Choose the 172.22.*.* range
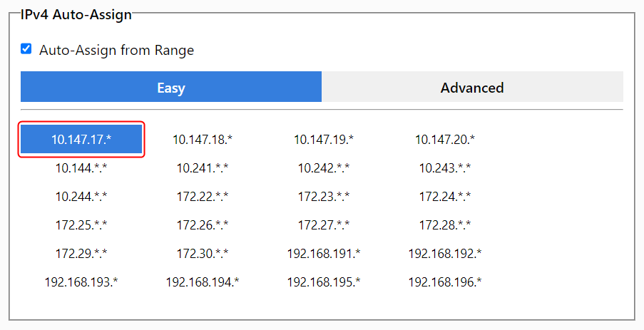644x330 pixels. [x=203, y=196]
